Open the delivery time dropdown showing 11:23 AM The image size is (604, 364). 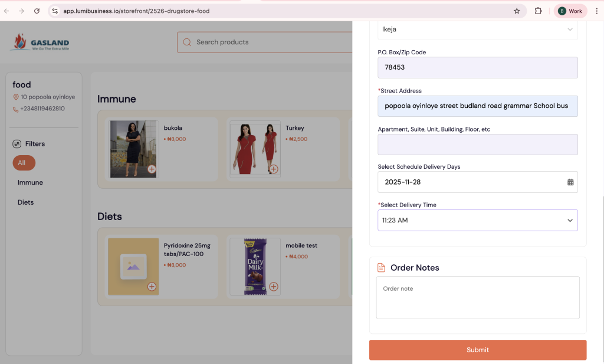click(x=477, y=220)
